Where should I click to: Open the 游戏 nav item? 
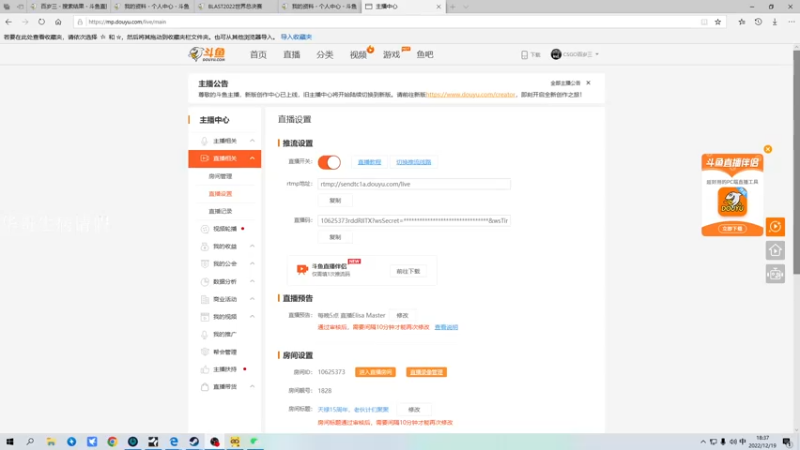click(x=391, y=55)
